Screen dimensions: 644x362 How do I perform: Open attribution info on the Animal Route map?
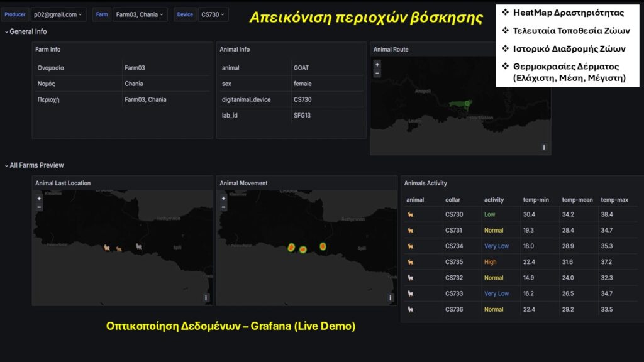pos(543,147)
